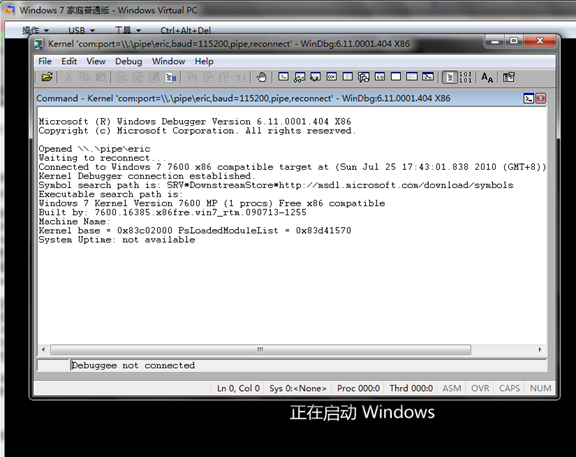
Task: Open the Registers window toolbar icon
Action: 331,77
